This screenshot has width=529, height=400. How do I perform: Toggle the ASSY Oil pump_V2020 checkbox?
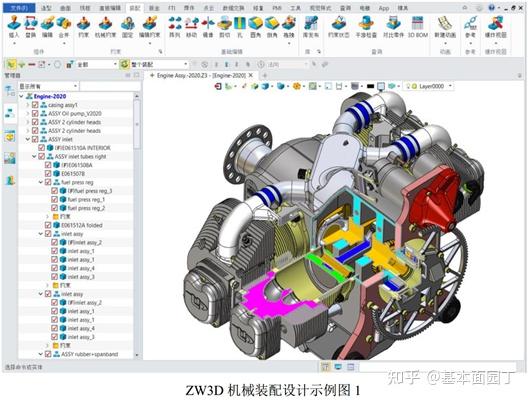click(35, 114)
